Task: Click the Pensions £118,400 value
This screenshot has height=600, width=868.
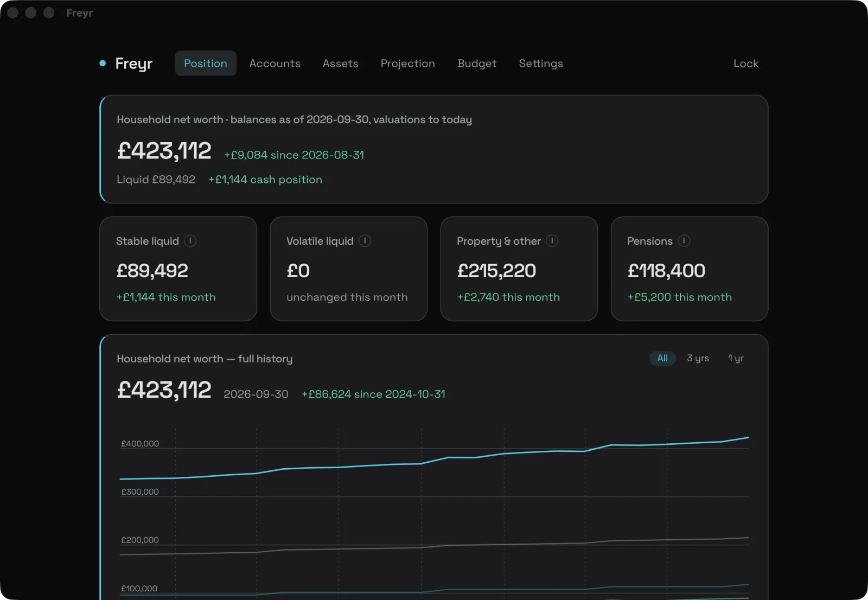Action: [x=666, y=271]
